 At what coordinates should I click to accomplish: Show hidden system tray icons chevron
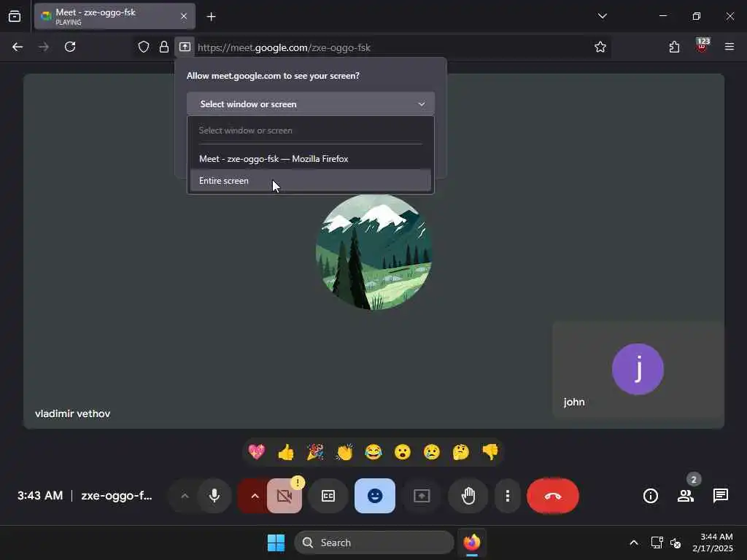pos(634,542)
